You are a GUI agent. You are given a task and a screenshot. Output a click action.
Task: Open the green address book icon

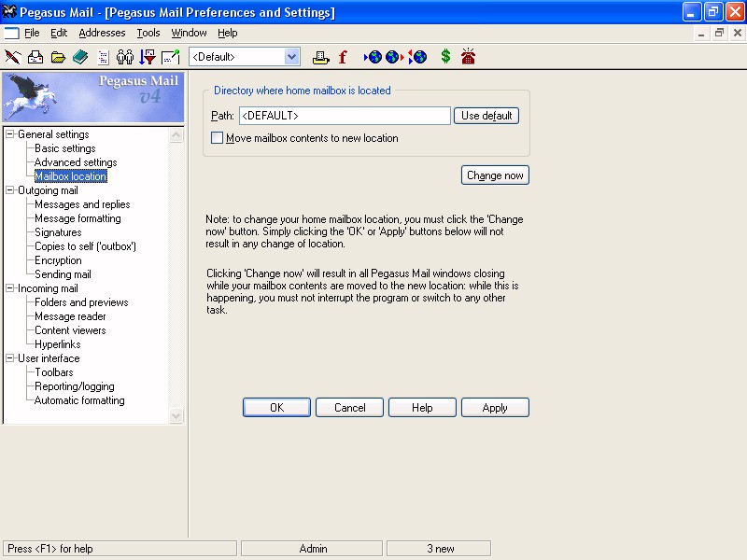(x=80, y=57)
